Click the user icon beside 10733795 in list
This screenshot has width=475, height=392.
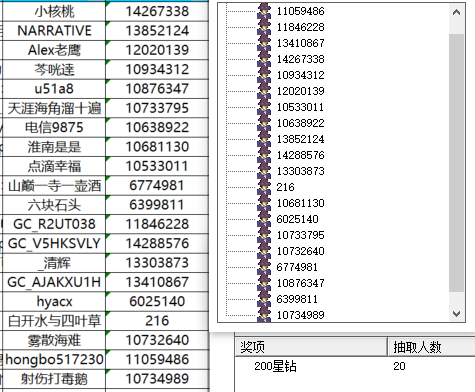(x=264, y=235)
